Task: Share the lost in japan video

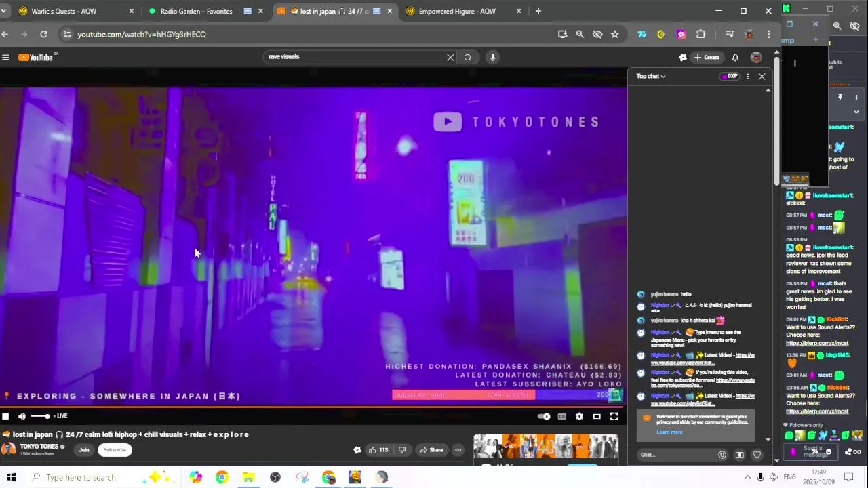Action: point(431,450)
